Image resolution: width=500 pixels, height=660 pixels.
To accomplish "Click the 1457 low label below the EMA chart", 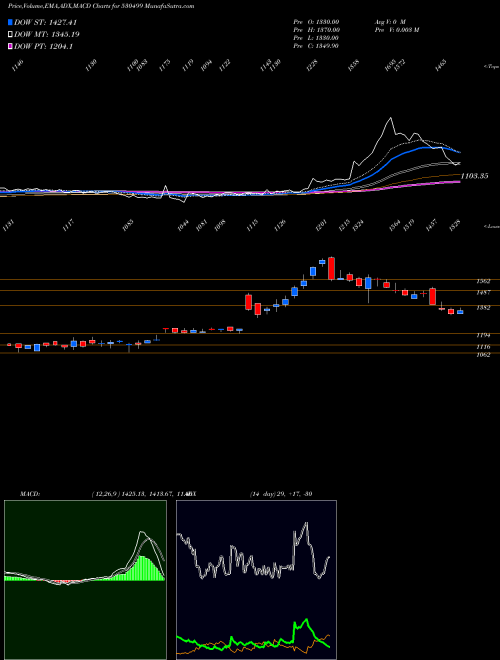I will point(432,225).
